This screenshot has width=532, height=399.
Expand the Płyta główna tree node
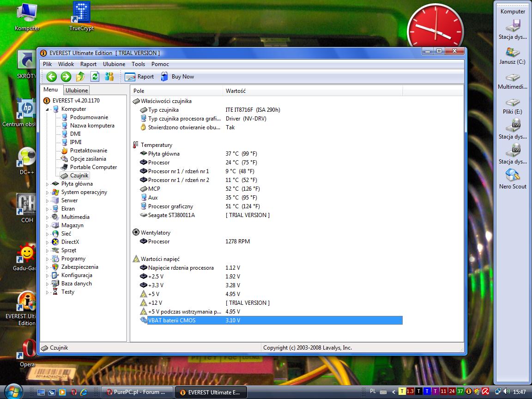tap(47, 184)
